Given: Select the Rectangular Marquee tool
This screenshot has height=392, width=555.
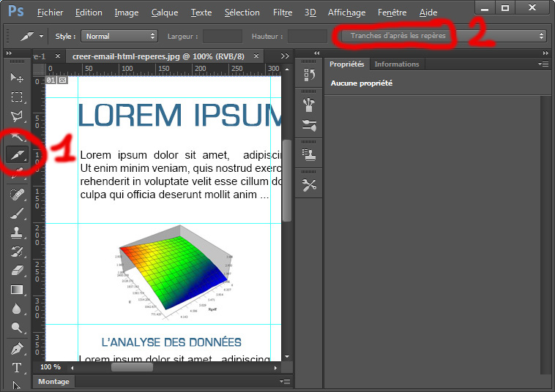Looking at the screenshot, I should coord(17,97).
